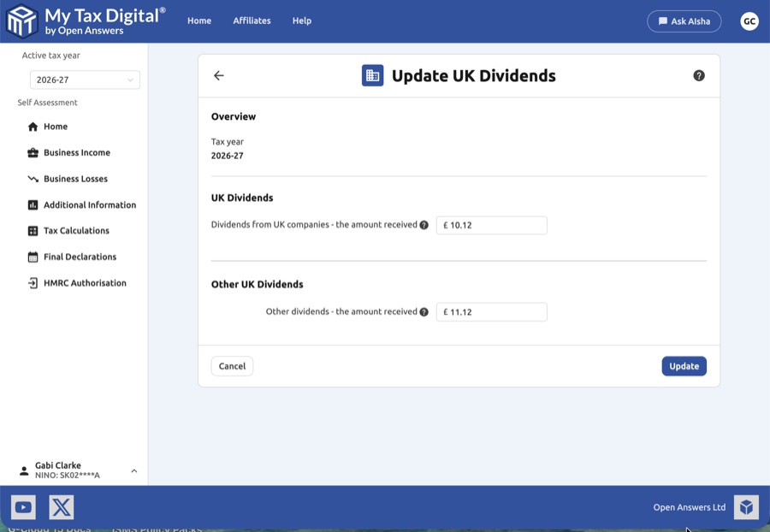
Task: Open Affiliates in top navigation
Action: pyautogui.click(x=252, y=21)
